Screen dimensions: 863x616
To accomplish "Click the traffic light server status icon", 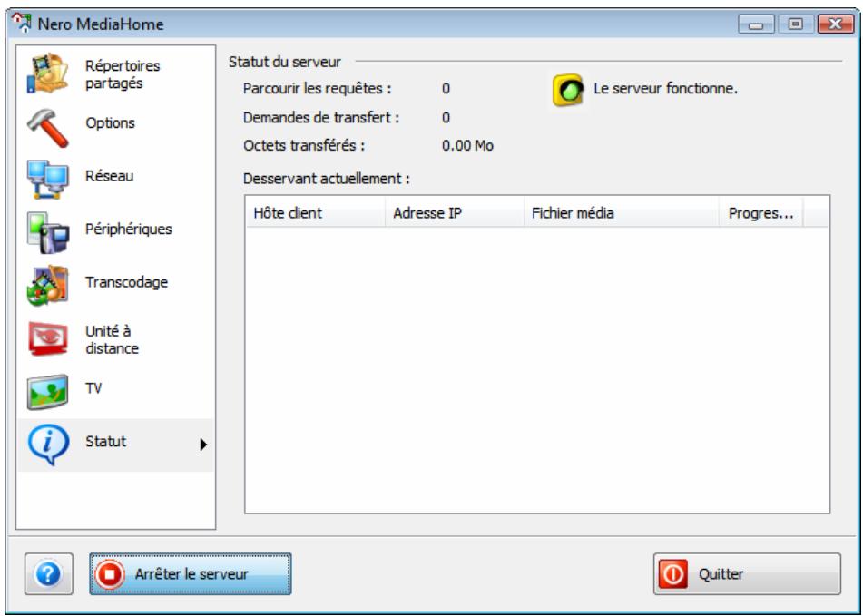I will (x=567, y=90).
